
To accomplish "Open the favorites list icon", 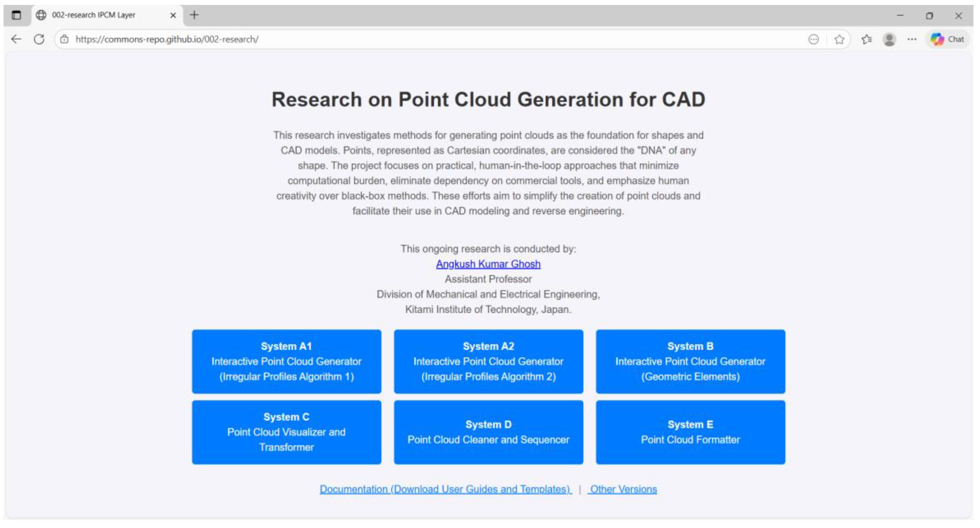I will (x=867, y=39).
